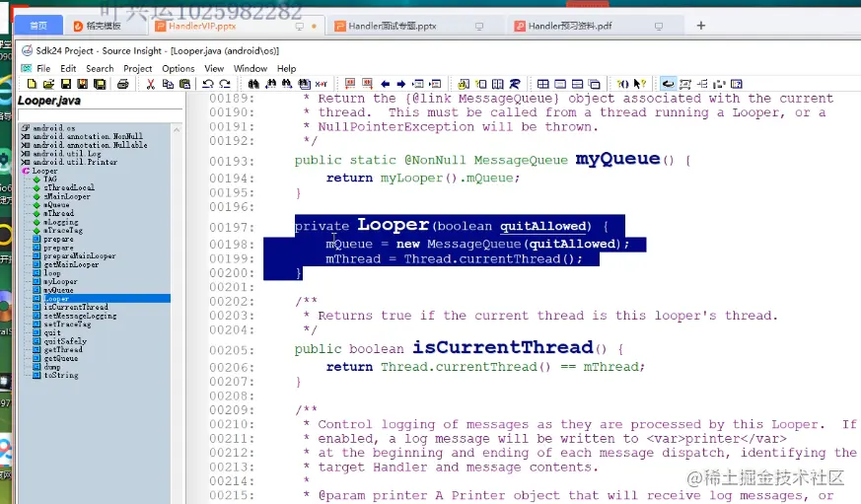This screenshot has width=861, height=504.
Task: Click the Help mode pointer question icon
Action: (640, 84)
